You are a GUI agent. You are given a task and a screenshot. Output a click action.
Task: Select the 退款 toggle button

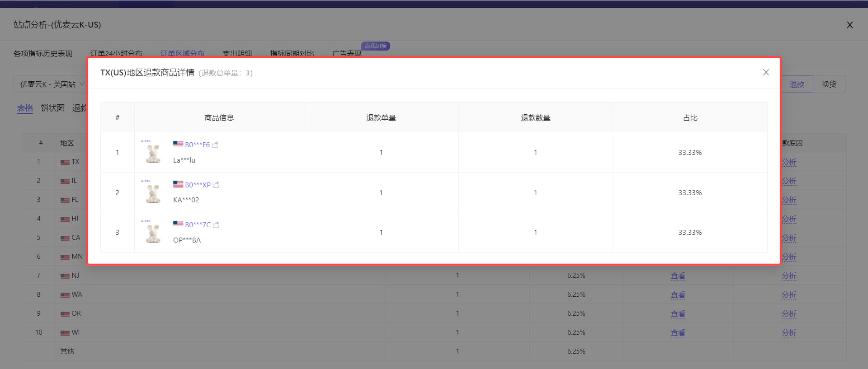point(797,84)
